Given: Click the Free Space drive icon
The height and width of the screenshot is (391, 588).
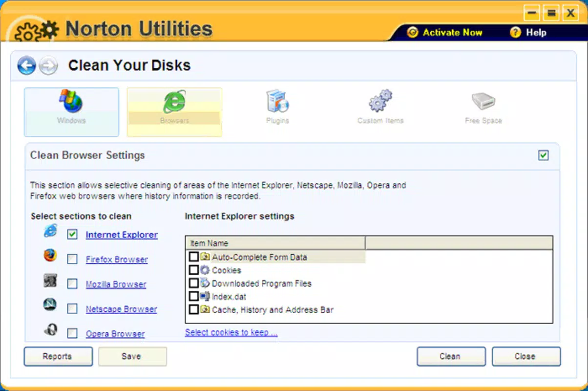Looking at the screenshot, I should click(483, 102).
